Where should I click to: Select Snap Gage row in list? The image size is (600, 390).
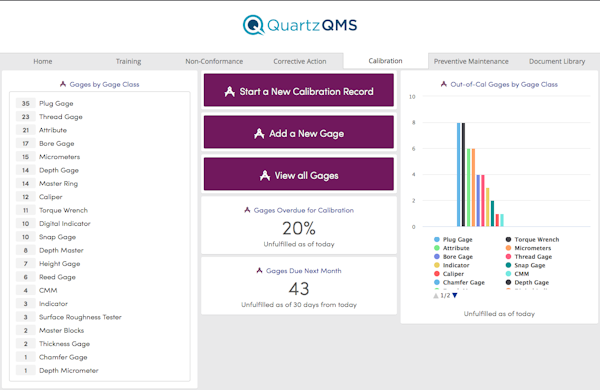(99, 237)
